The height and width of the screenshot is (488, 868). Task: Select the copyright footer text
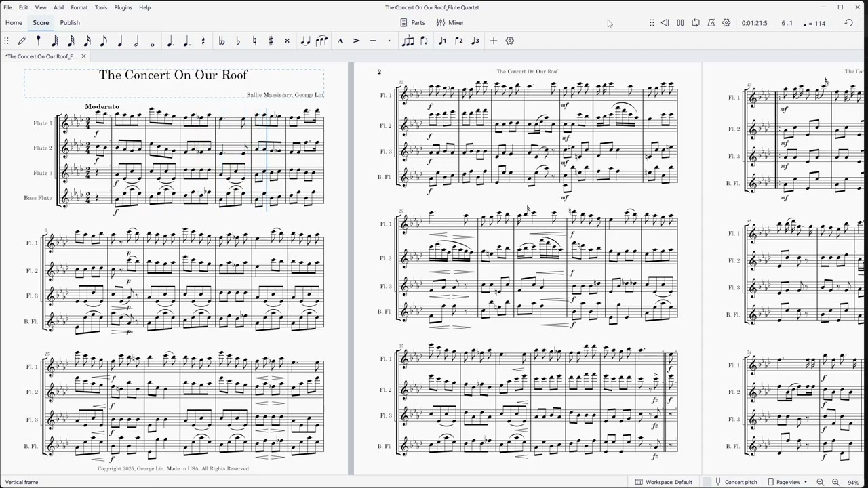pyautogui.click(x=174, y=468)
